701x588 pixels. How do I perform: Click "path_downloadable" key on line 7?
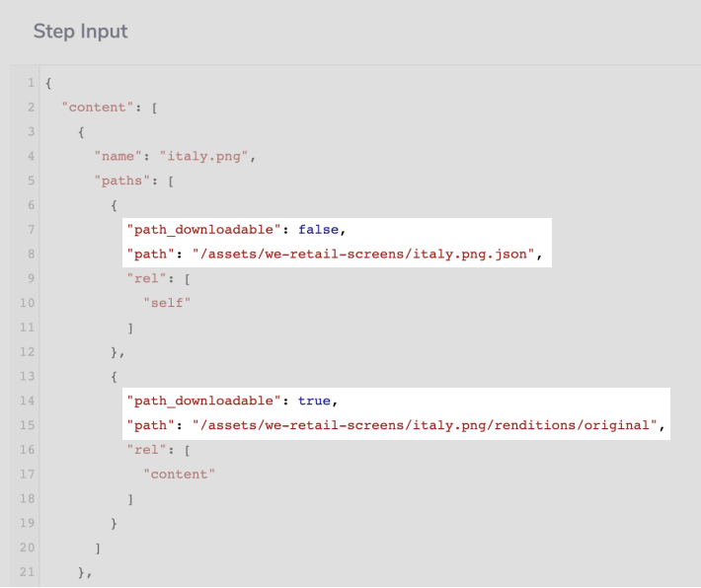tap(205, 229)
